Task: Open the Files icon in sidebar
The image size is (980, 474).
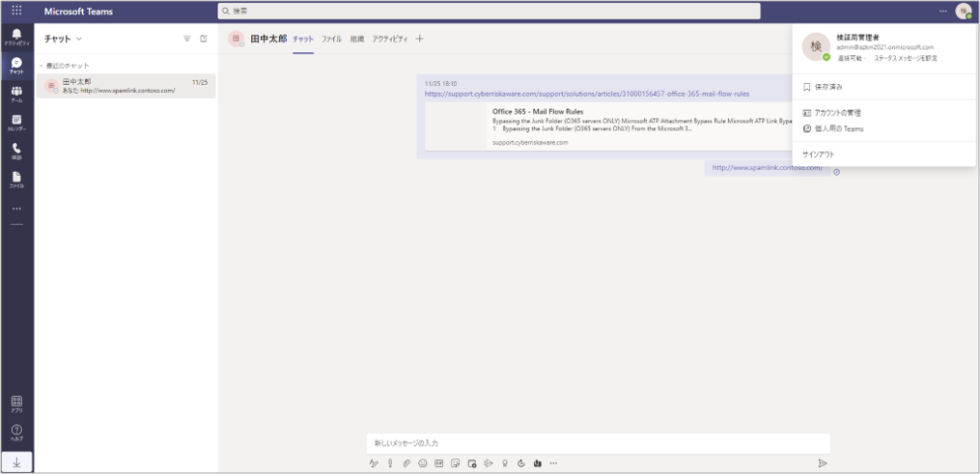Action: [x=16, y=180]
